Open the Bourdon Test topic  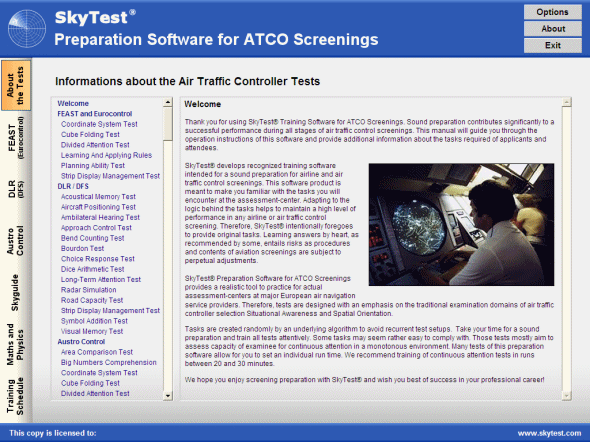pyautogui.click(x=82, y=248)
